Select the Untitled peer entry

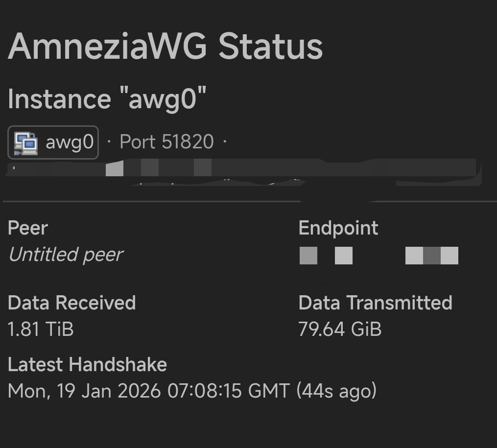(x=66, y=255)
